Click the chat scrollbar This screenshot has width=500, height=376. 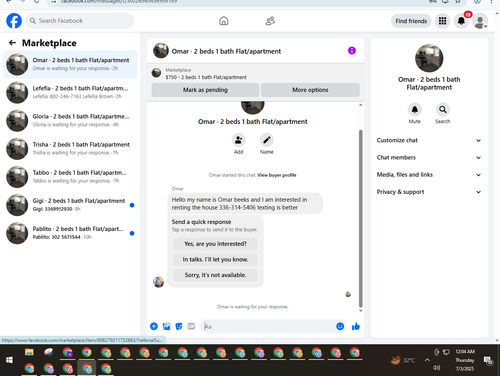point(360,218)
